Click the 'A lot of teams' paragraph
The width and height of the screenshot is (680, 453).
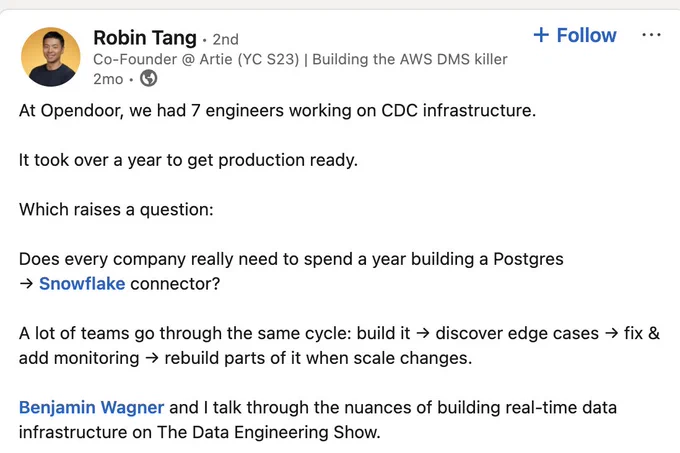[339, 345]
